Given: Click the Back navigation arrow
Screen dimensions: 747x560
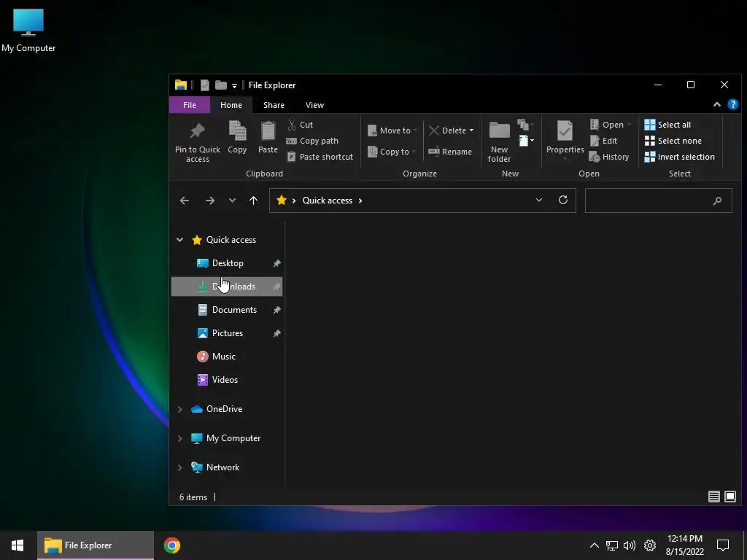Looking at the screenshot, I should point(185,201).
